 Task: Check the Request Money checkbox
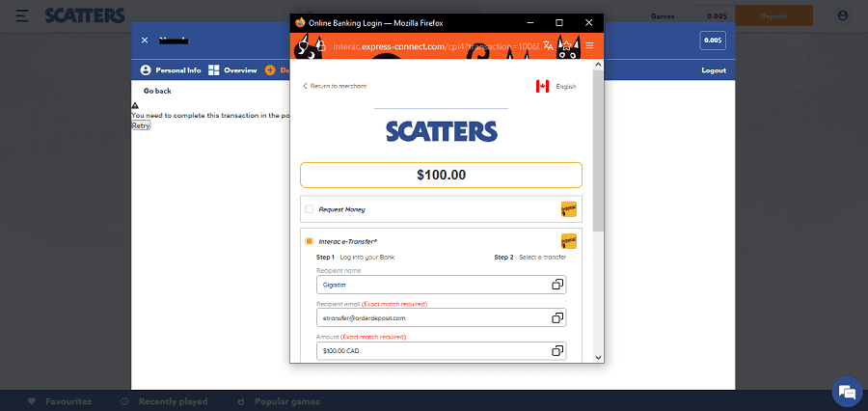click(x=310, y=209)
